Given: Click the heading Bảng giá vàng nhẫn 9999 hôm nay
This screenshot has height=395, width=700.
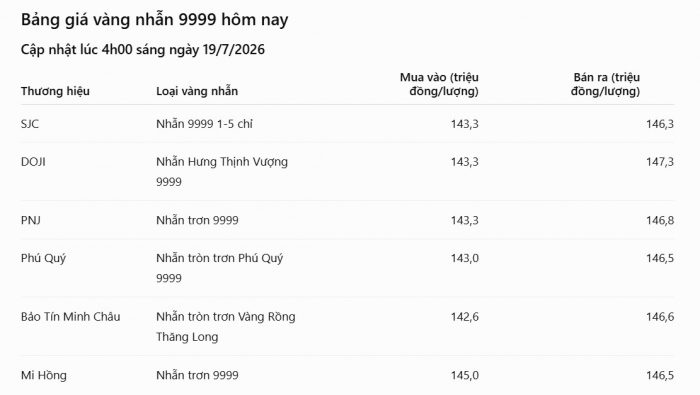Looking at the screenshot, I should 154,20.
